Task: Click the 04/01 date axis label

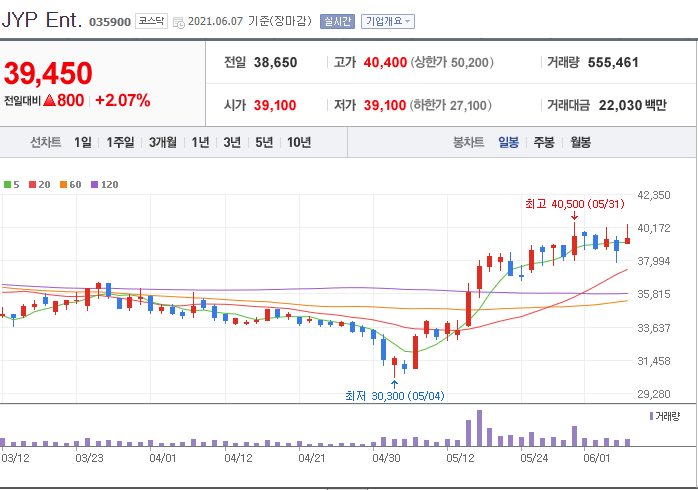Action: pyautogui.click(x=162, y=458)
